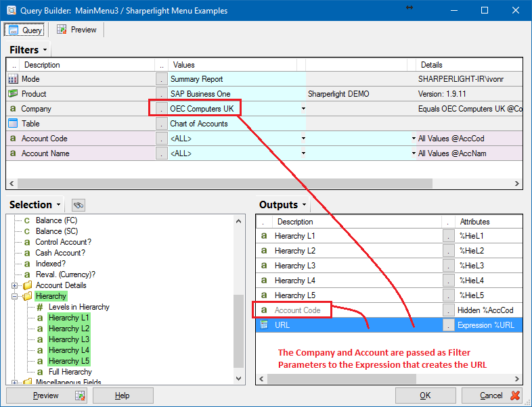Image resolution: width=532 pixels, height=407 pixels.
Task: Click the Preview button at bottom left
Action: (x=47, y=396)
